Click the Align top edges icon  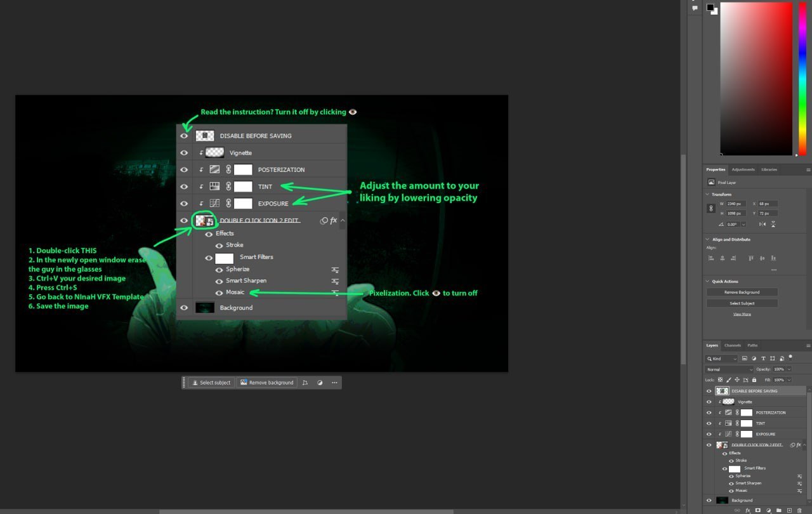(751, 258)
